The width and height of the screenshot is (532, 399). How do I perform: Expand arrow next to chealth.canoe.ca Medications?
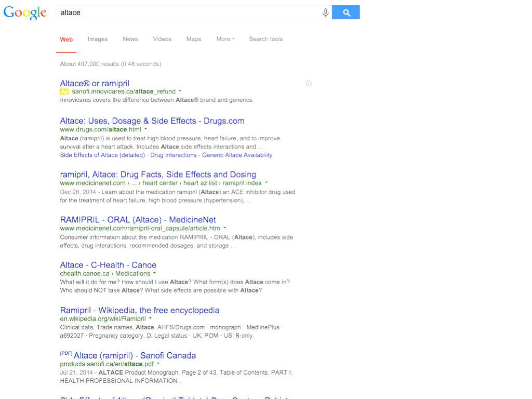pos(155,273)
